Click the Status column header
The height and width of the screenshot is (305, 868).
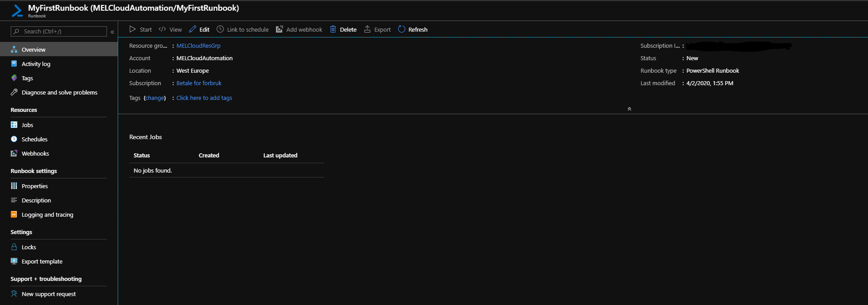(142, 155)
